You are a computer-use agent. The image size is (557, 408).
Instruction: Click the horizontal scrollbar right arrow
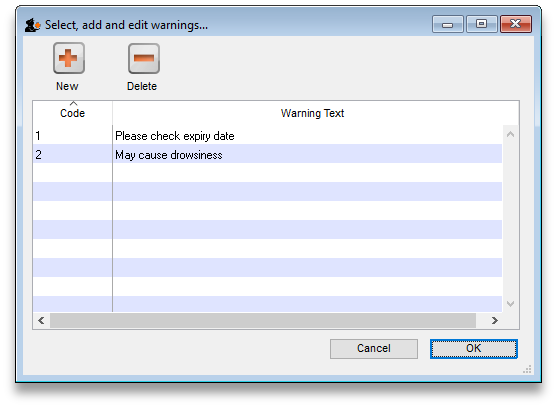494,320
